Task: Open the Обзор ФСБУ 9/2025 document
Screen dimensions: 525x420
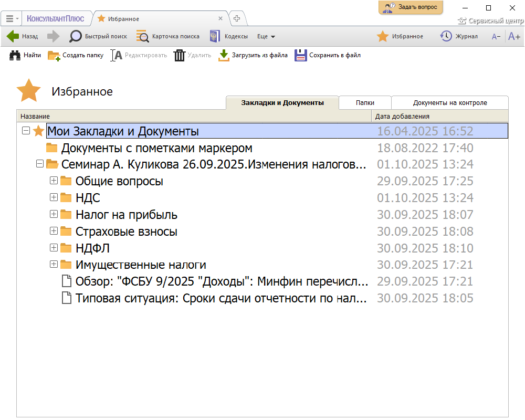Action: pyautogui.click(x=222, y=281)
